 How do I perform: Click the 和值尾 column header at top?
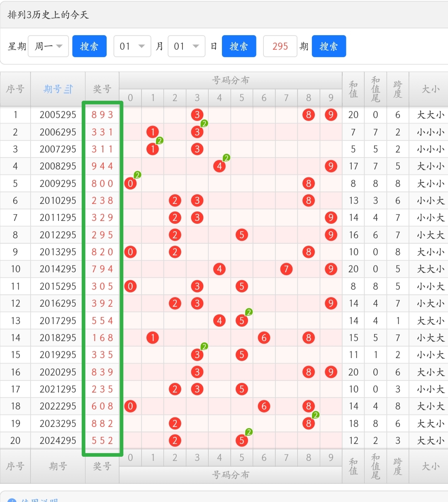tap(375, 89)
